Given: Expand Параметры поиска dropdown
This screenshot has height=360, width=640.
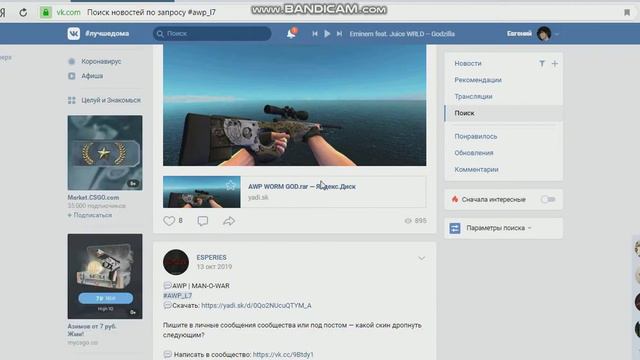Looking at the screenshot, I should pyautogui.click(x=499, y=228).
